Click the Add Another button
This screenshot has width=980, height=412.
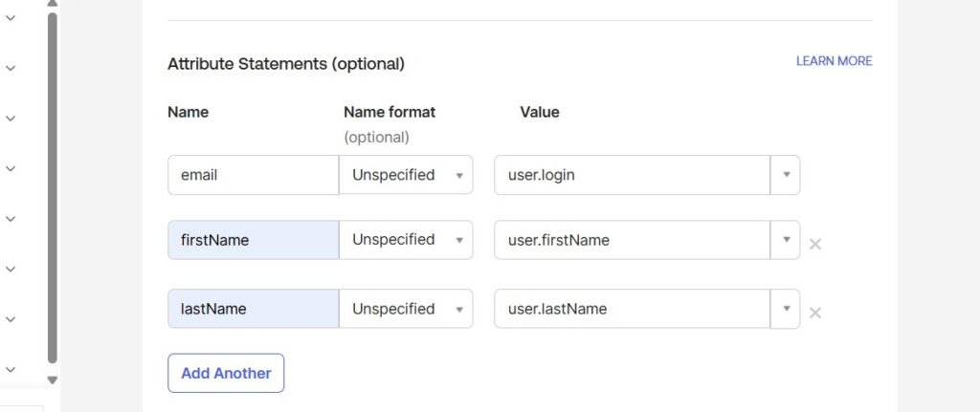tap(226, 373)
